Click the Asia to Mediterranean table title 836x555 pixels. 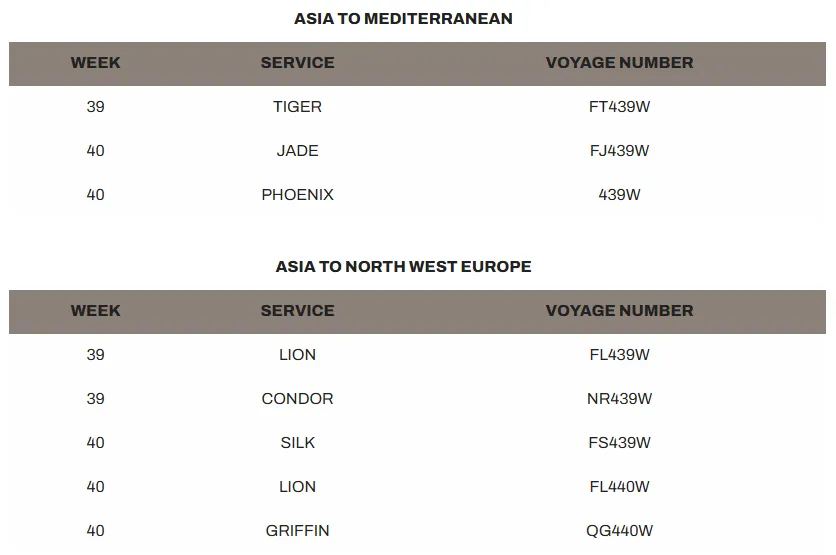(403, 19)
